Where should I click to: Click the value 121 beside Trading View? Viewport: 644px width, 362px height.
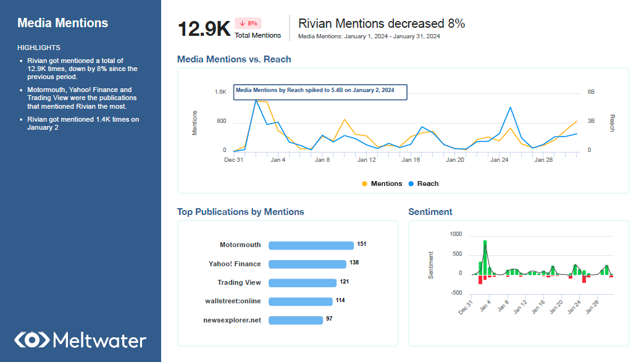point(344,282)
